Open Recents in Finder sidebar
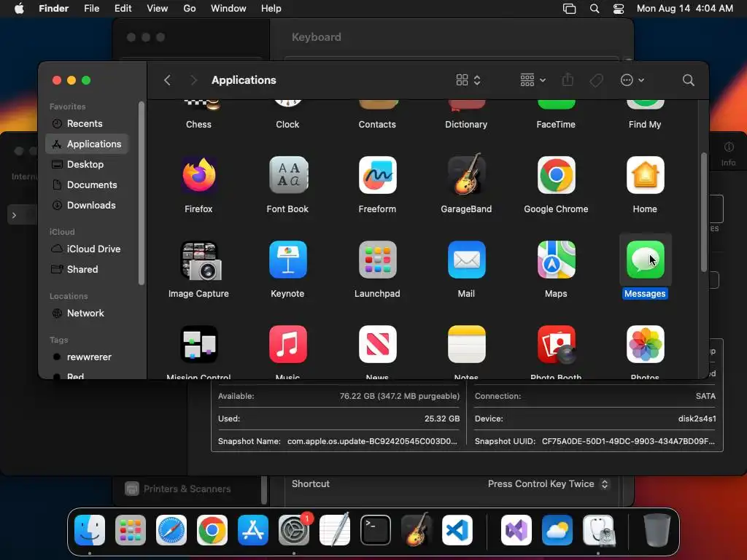This screenshot has height=560, width=747. [87, 124]
